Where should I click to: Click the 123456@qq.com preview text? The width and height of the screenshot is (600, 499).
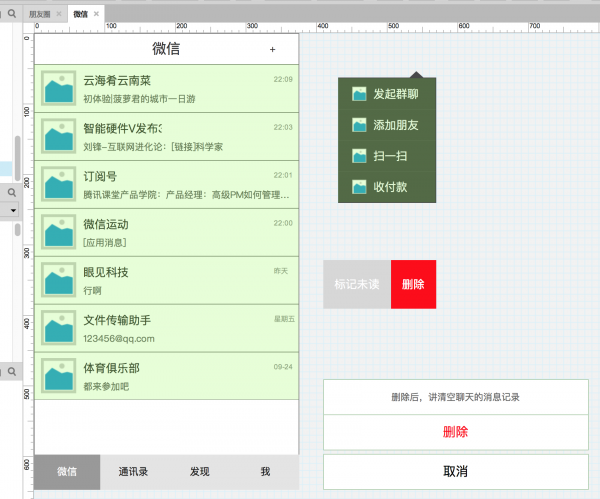tap(119, 339)
